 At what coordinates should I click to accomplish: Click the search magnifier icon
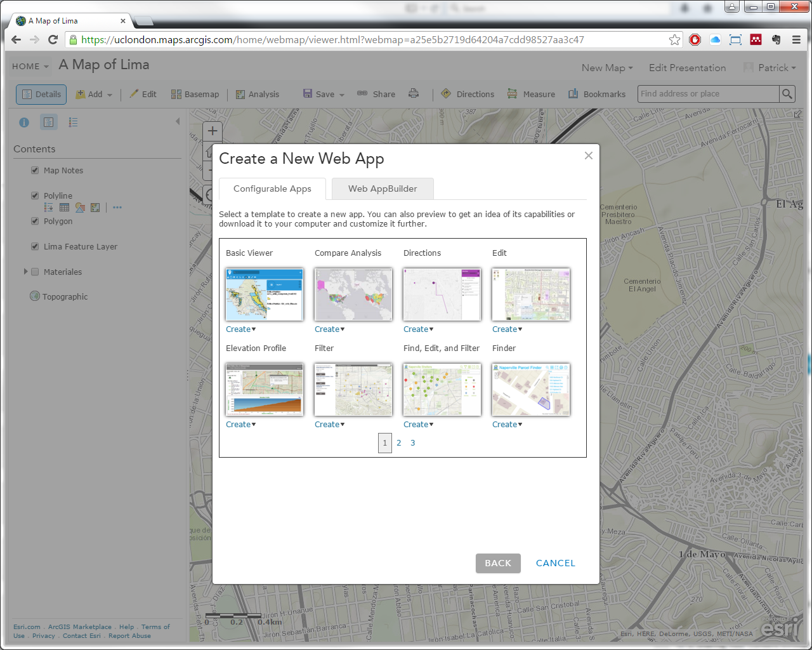tap(787, 94)
